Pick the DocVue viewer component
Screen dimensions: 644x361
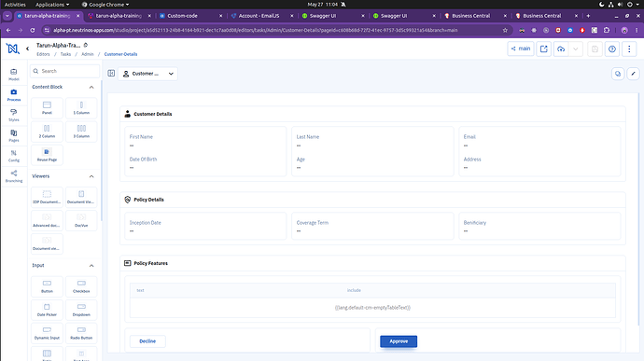81,220
